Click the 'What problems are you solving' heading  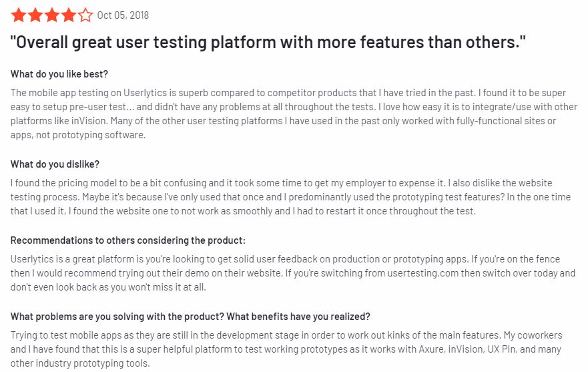tap(190, 317)
